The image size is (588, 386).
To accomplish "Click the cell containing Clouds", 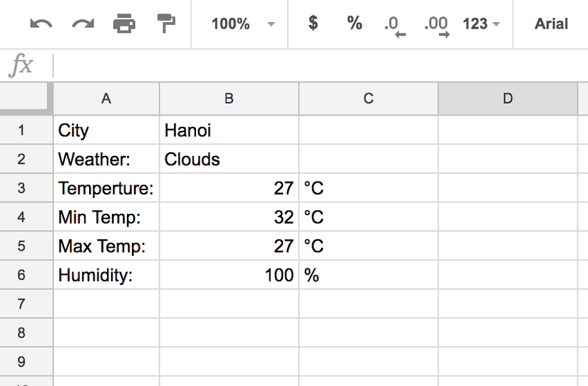I will tap(229, 160).
